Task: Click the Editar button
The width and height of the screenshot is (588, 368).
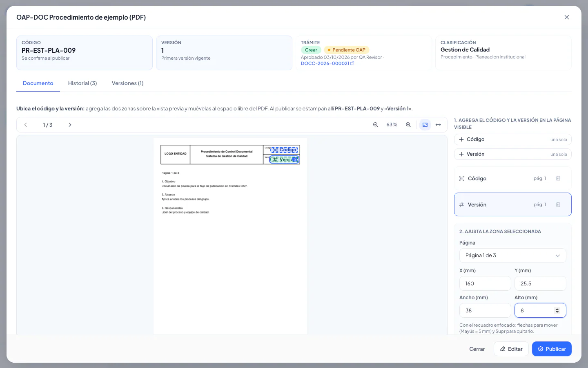Action: (x=511, y=349)
